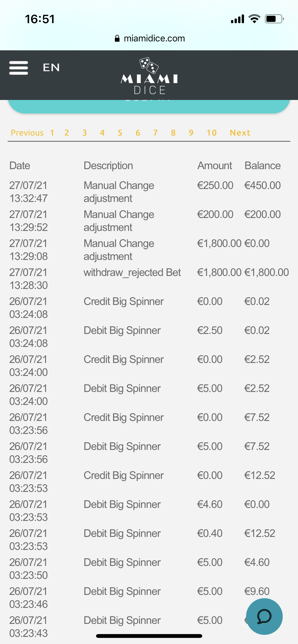
Task: Open the hamburger menu
Action: tap(19, 68)
